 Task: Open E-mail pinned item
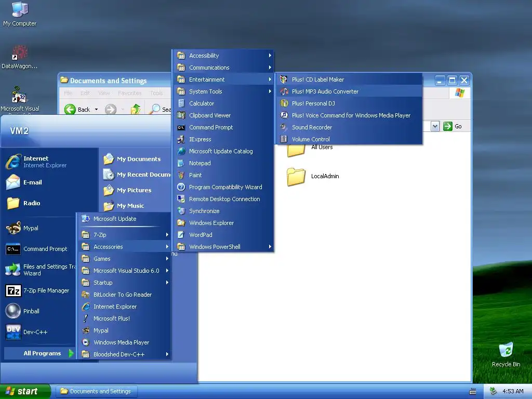tap(50, 182)
